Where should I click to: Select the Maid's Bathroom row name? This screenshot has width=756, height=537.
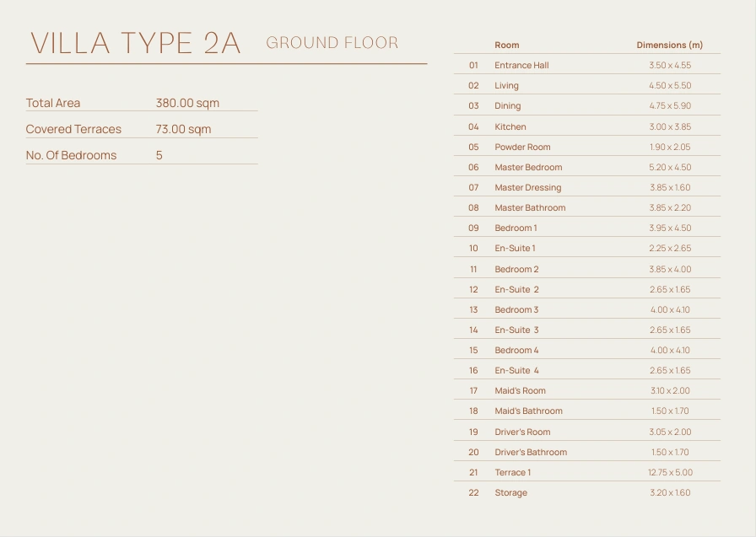[x=528, y=411]
